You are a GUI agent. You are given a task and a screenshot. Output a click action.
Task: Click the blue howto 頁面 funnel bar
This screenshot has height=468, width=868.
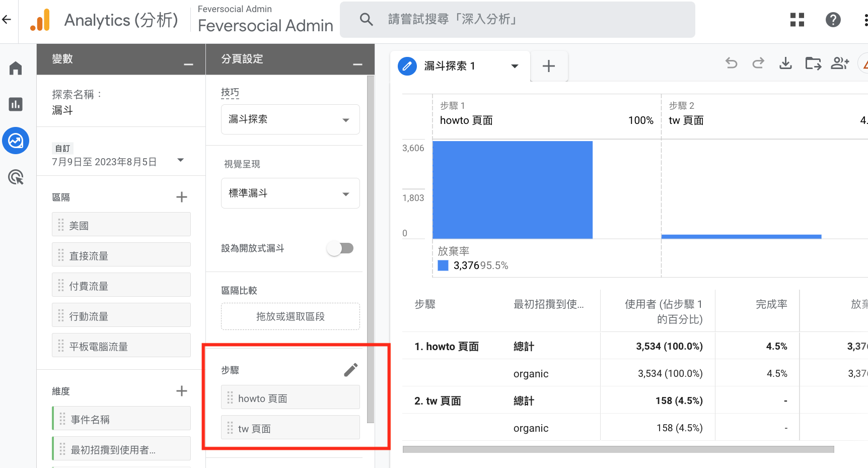point(512,190)
